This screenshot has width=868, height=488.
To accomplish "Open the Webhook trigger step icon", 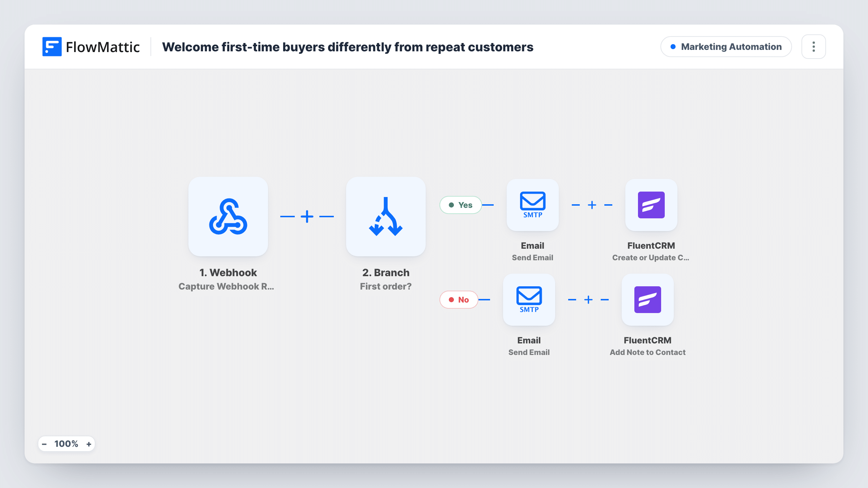I will (228, 217).
